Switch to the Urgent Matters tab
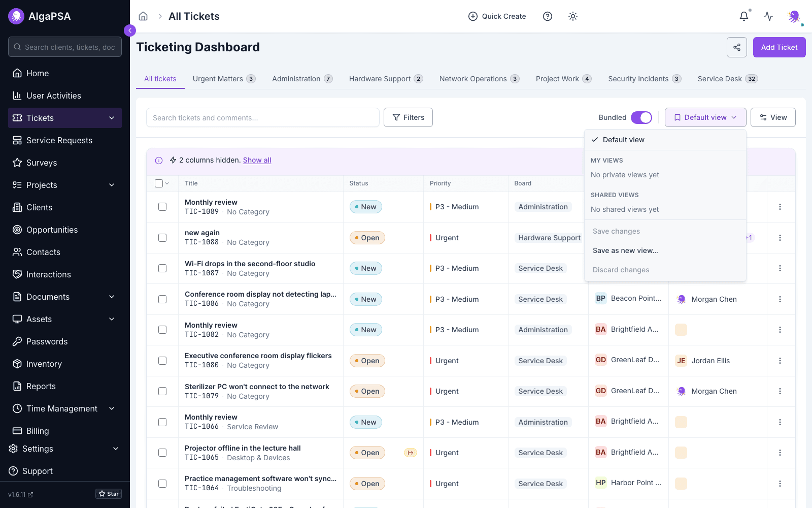 click(224, 79)
